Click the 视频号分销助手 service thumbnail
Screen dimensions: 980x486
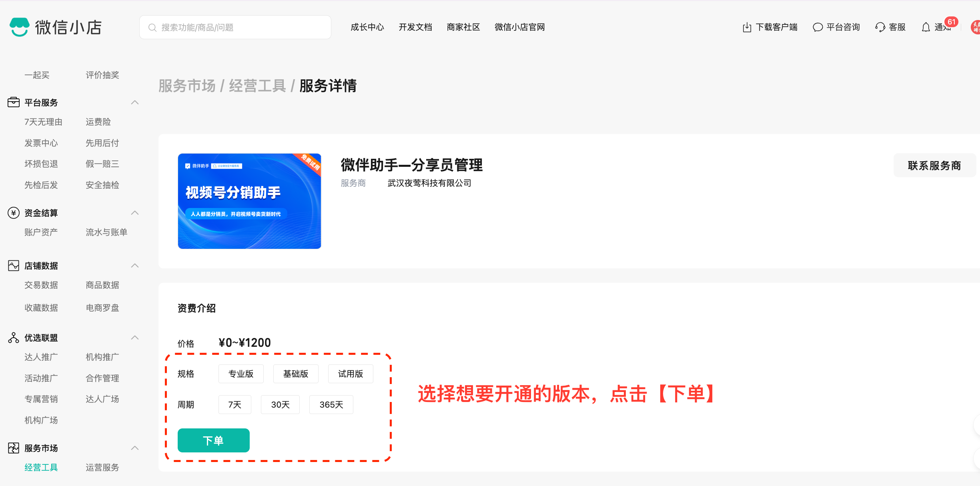[x=249, y=201]
